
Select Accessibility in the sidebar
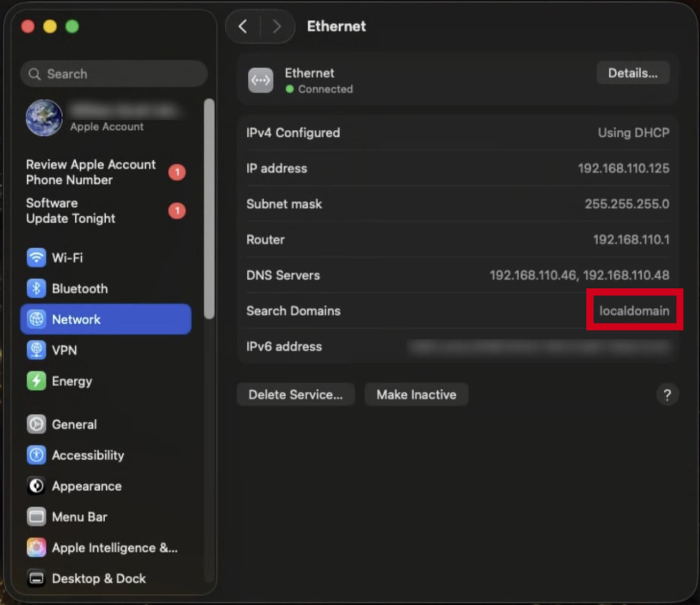click(88, 455)
